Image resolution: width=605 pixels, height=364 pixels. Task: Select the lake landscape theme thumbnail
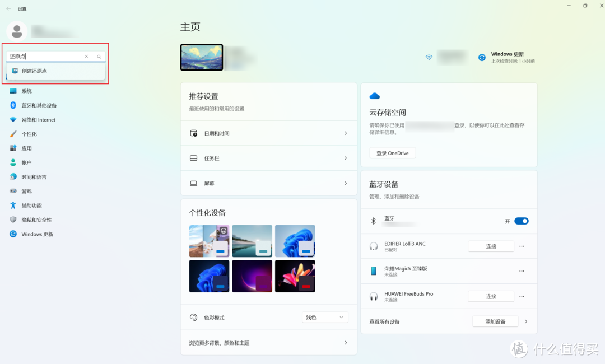coord(252,241)
